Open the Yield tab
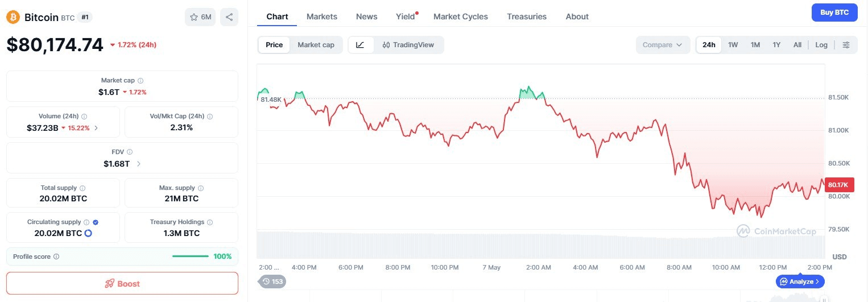 (406, 16)
